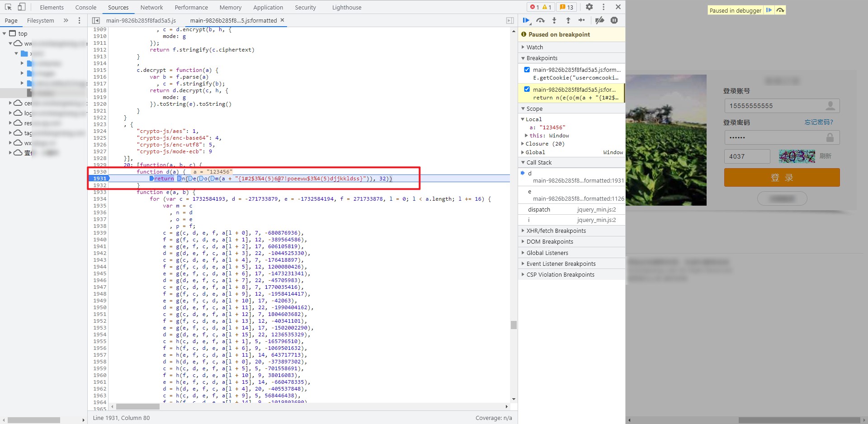Toggle pause on exceptions icon

614,20
